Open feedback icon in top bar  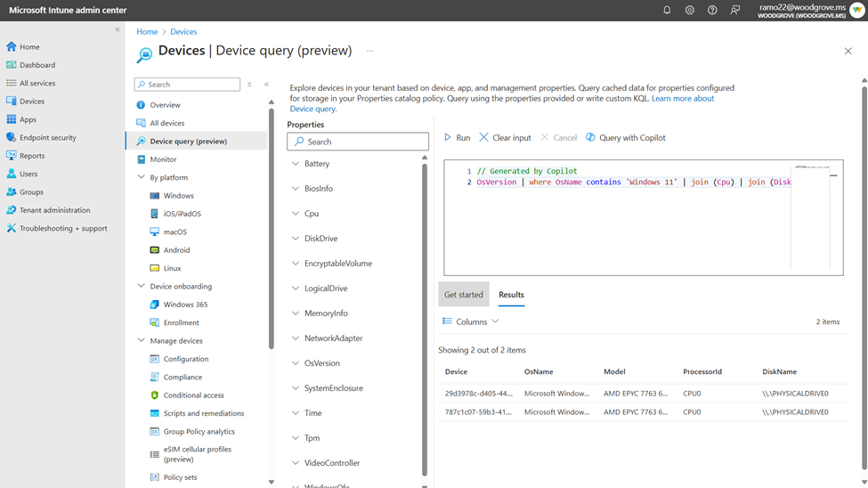[734, 10]
